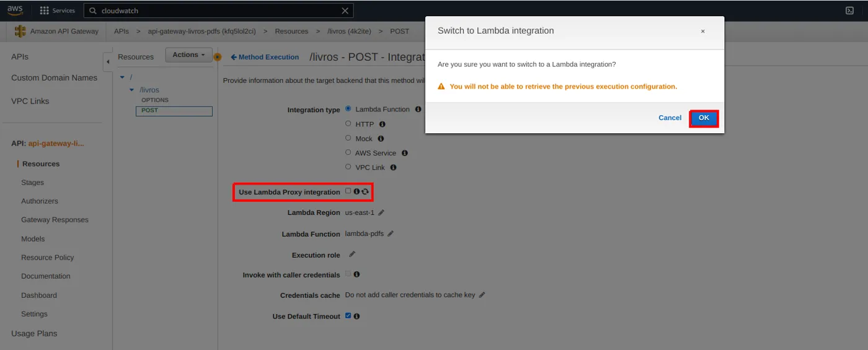
Task: Open CloudShell terminal icon
Action: [x=849, y=11]
